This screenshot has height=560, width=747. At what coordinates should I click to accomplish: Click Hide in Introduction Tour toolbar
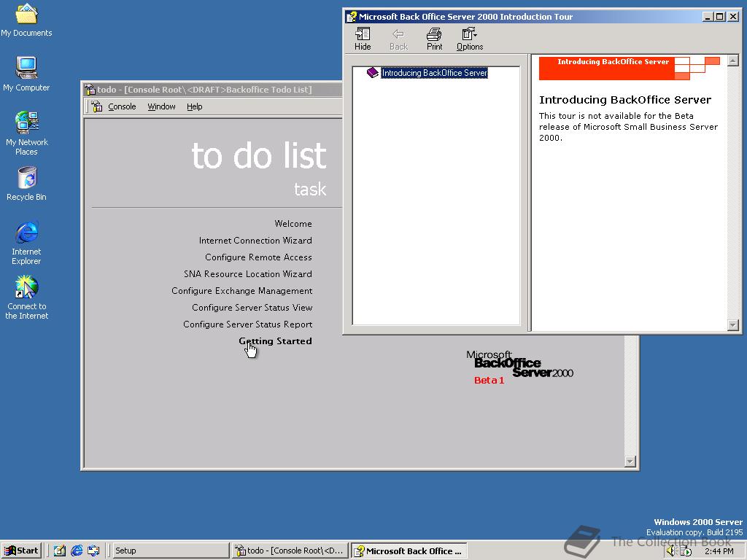[363, 39]
